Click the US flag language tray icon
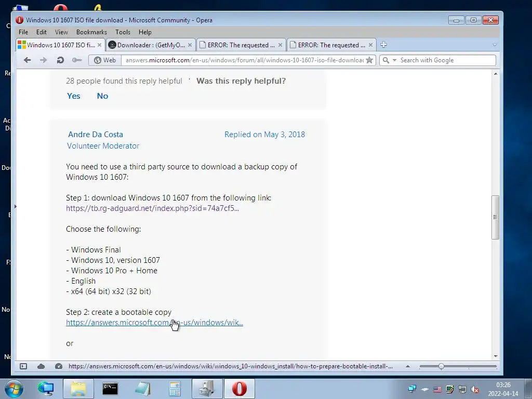The image size is (532, 399). pos(437,389)
